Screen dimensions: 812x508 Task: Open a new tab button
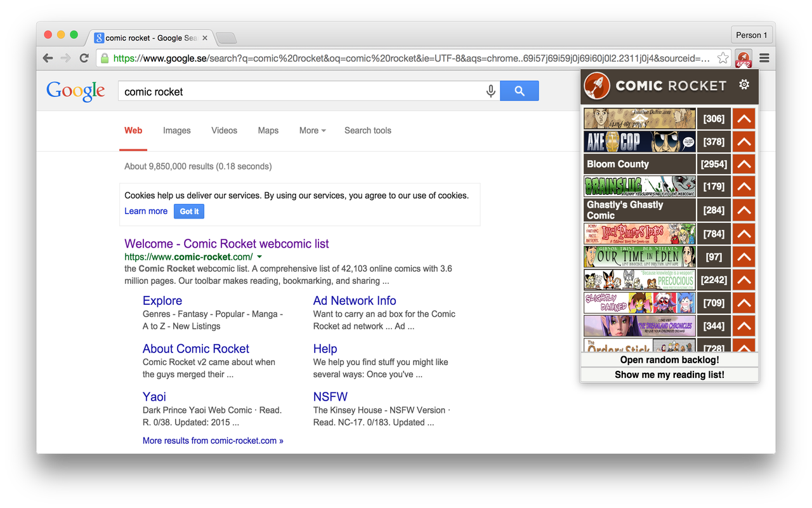[226, 39]
